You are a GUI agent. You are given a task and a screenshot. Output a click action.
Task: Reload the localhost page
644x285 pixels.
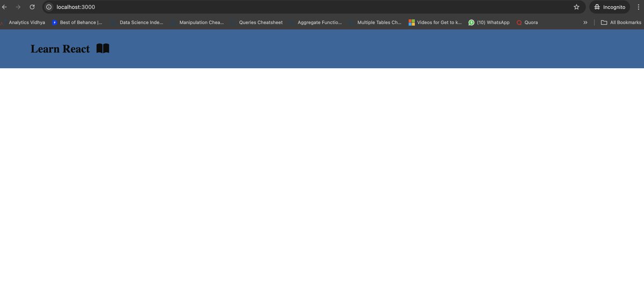(x=32, y=7)
